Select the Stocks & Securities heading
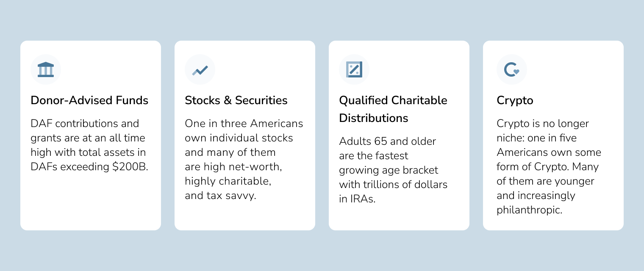The height and width of the screenshot is (271, 644). tap(236, 100)
